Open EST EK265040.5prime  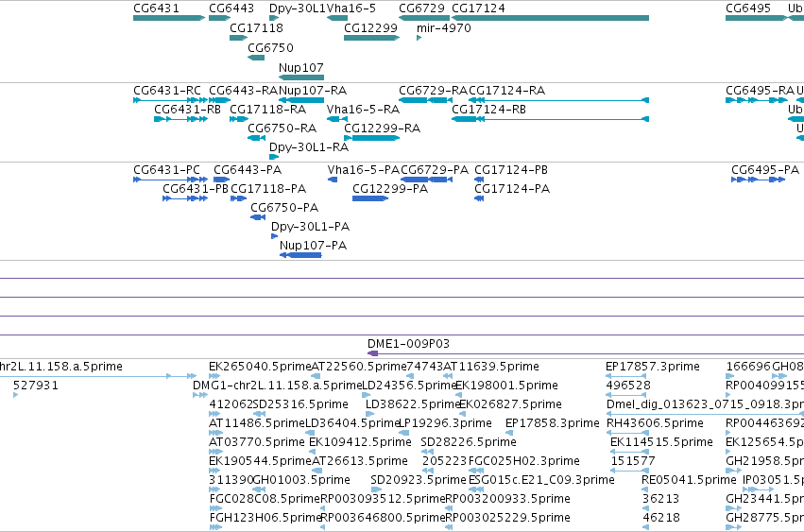[x=214, y=376]
